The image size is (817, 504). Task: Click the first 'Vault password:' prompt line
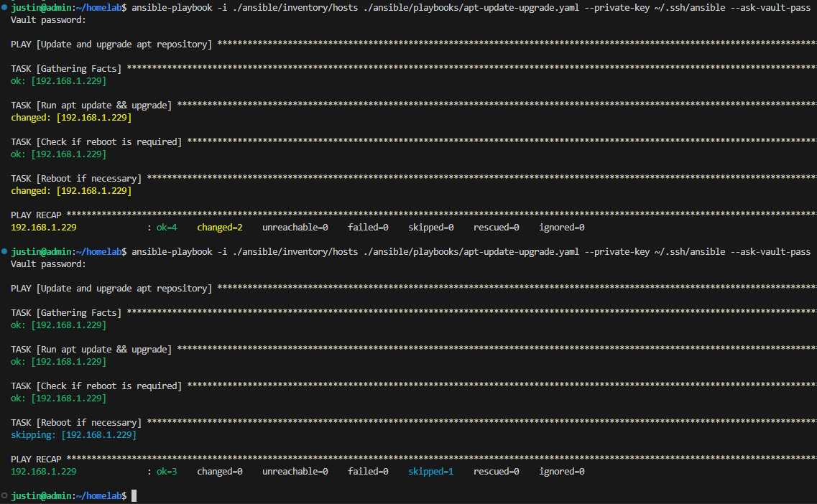pos(48,20)
